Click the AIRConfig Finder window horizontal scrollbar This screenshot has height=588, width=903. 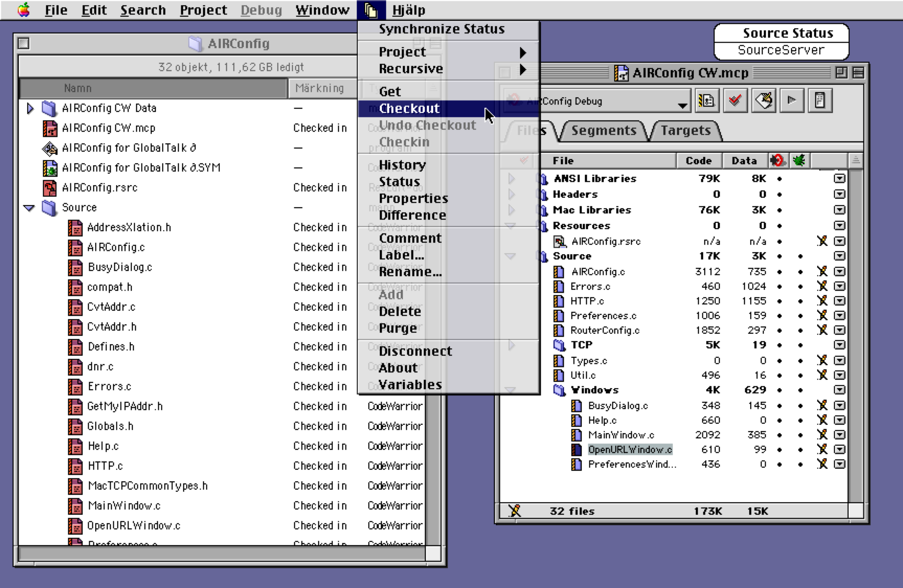(222, 553)
